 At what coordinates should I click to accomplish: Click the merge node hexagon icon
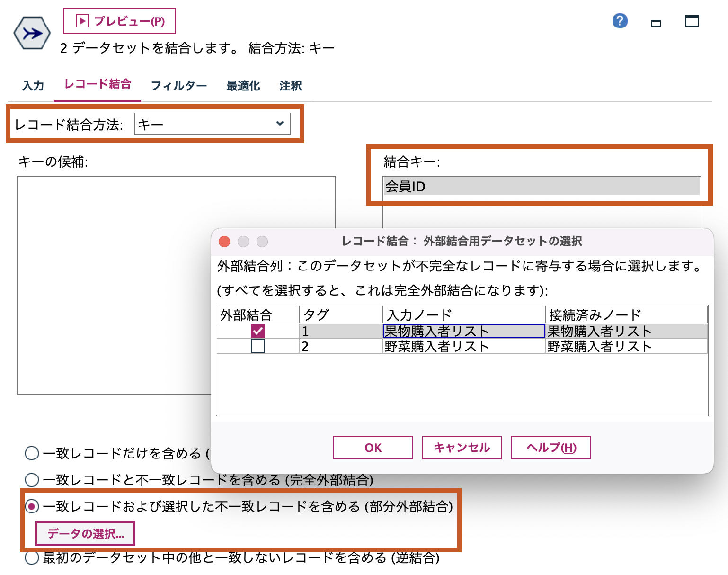coord(32,33)
